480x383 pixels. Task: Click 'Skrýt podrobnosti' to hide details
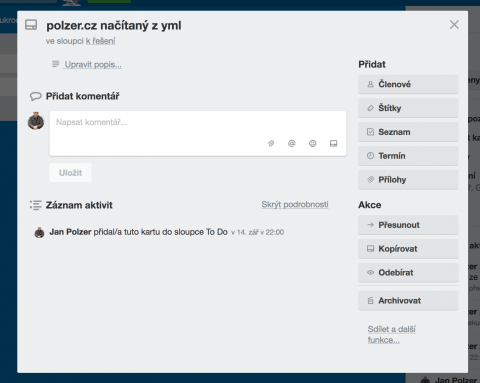coord(295,204)
